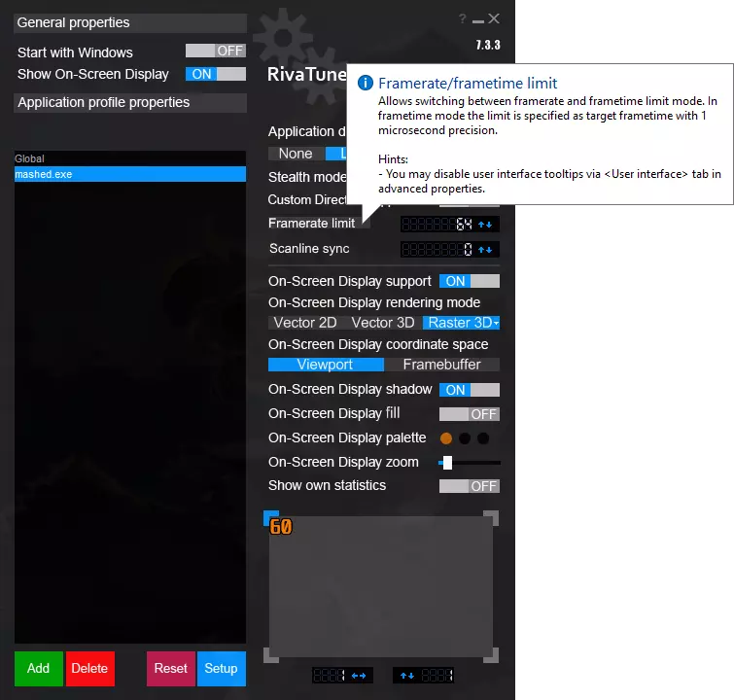Click Framerate limit mode label
The height and width of the screenshot is (700, 734).
pyautogui.click(x=311, y=224)
